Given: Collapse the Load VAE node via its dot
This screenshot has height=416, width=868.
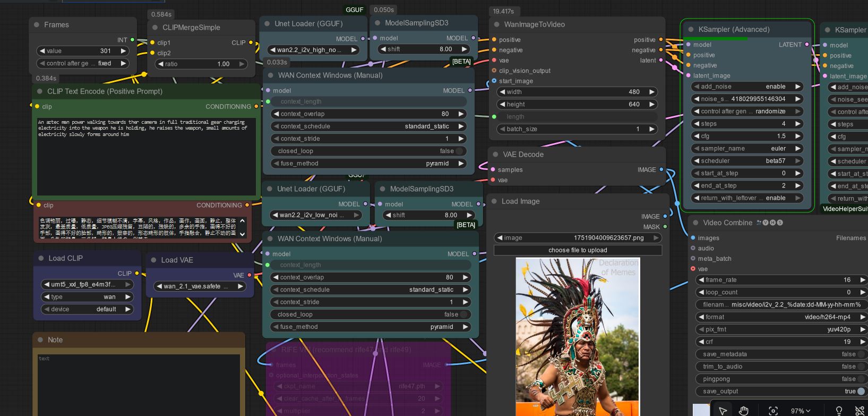Looking at the screenshot, I should 153,260.
